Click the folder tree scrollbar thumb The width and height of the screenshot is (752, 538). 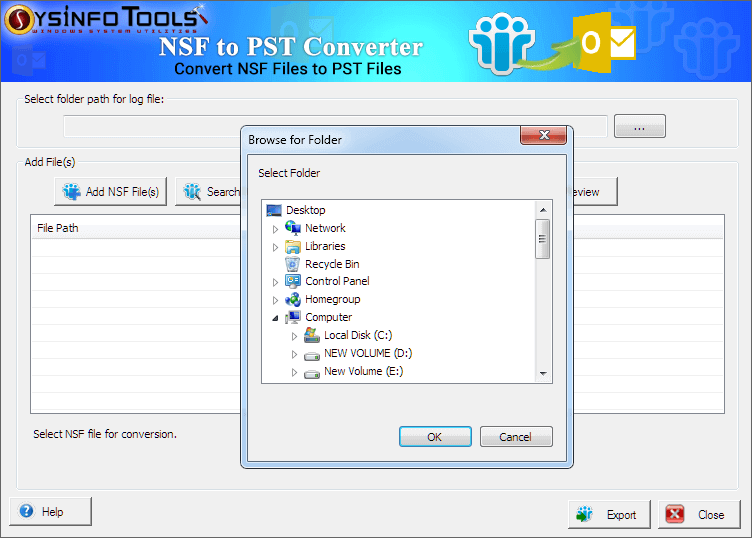click(x=542, y=239)
